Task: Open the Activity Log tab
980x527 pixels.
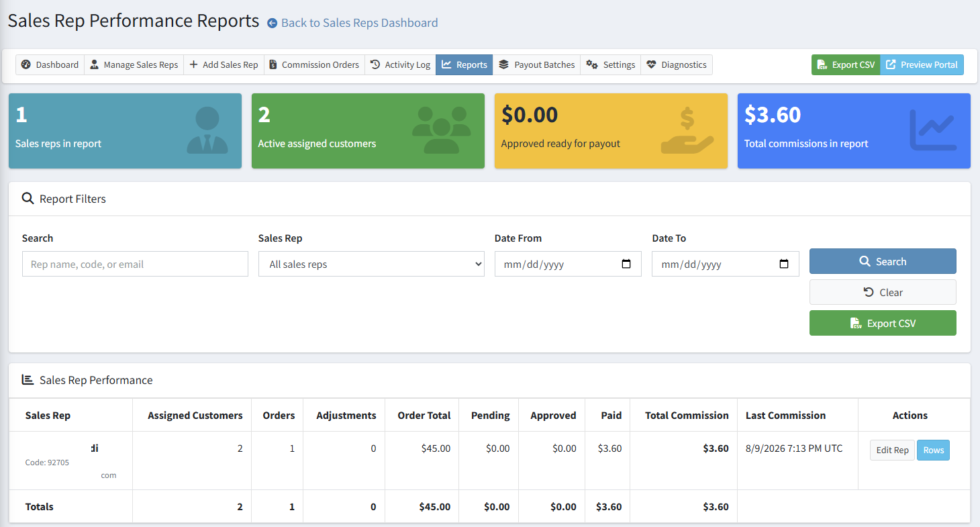Action: point(400,64)
